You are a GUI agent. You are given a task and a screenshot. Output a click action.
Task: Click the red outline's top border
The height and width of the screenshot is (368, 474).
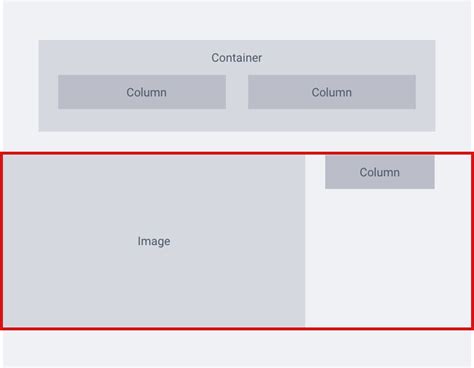pos(237,154)
